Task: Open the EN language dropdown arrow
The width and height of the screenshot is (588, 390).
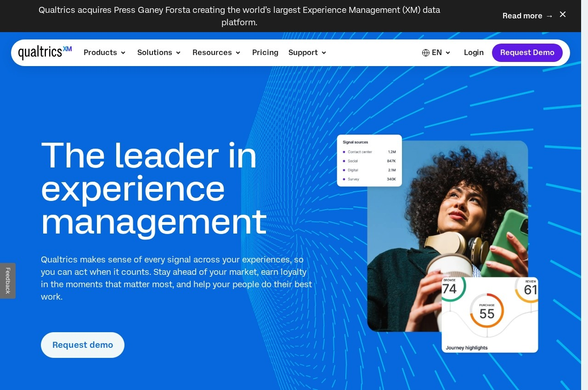Action: click(448, 53)
